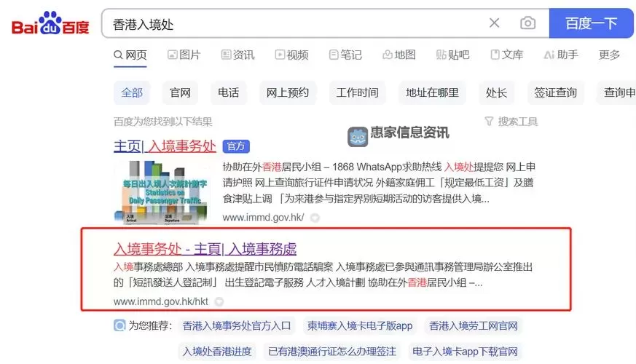The width and height of the screenshot is (636, 364).
Task: Open suggestion 香港入境事务处官方入口
Action: (237, 326)
